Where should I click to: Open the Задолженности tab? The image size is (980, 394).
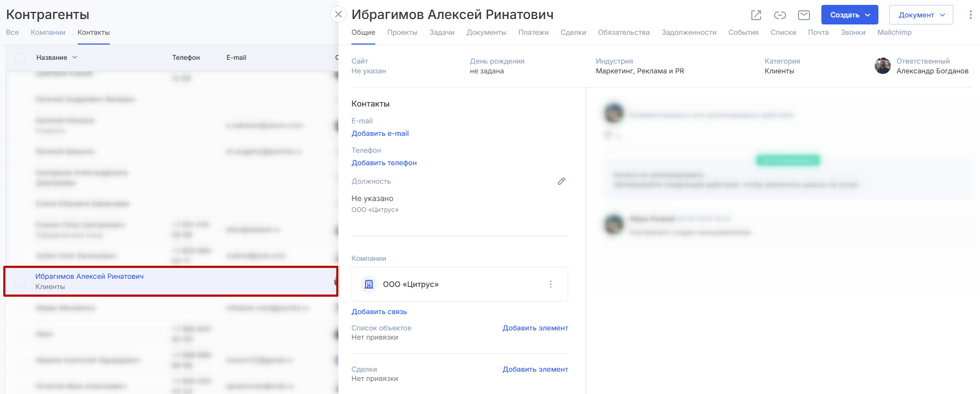[x=688, y=33]
